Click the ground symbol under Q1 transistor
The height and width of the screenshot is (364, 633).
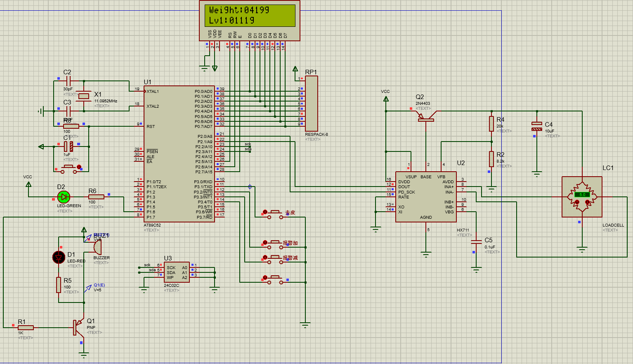84,355
